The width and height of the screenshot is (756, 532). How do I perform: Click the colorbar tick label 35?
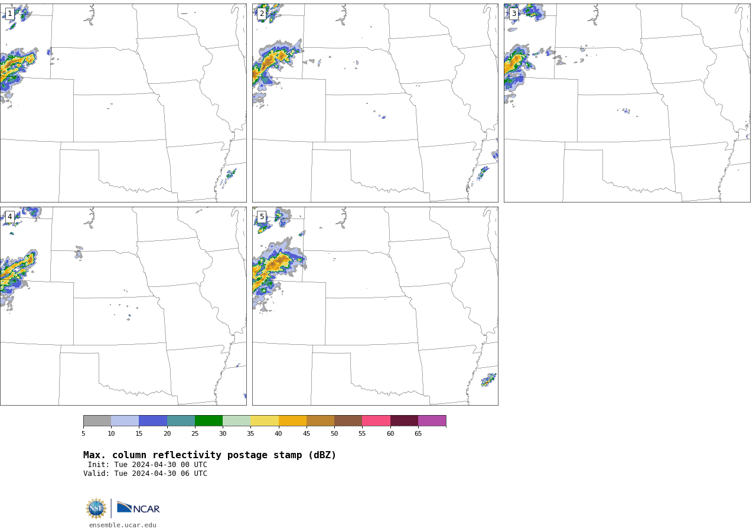click(x=250, y=434)
